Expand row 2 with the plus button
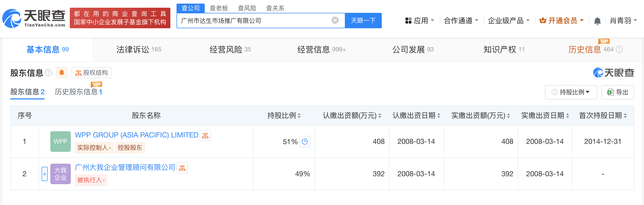The width and height of the screenshot is (644, 205). point(45,174)
